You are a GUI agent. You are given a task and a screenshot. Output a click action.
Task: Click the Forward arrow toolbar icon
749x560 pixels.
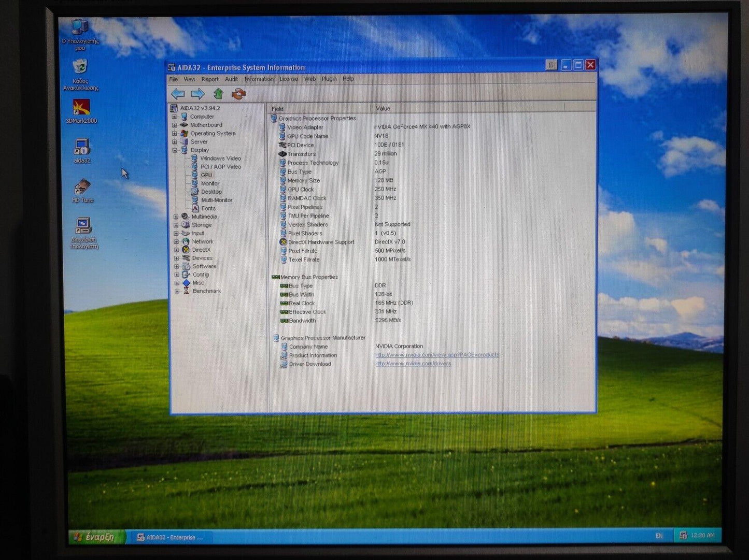tap(197, 94)
